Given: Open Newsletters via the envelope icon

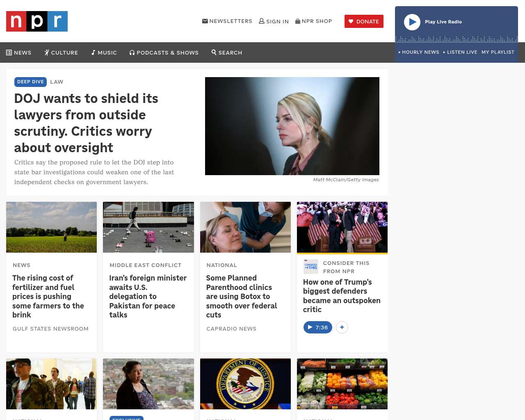Looking at the screenshot, I should point(205,21).
